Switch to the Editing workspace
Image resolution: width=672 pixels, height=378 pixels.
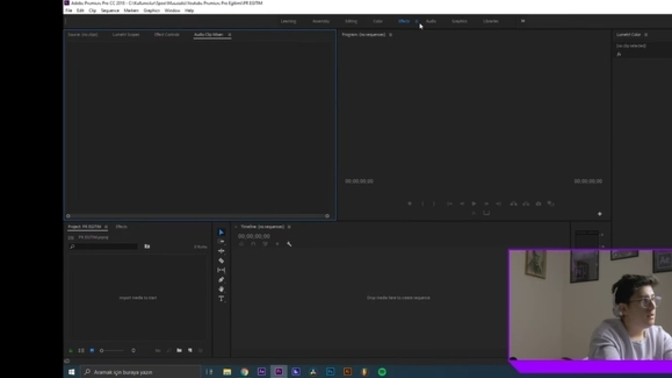coord(351,21)
